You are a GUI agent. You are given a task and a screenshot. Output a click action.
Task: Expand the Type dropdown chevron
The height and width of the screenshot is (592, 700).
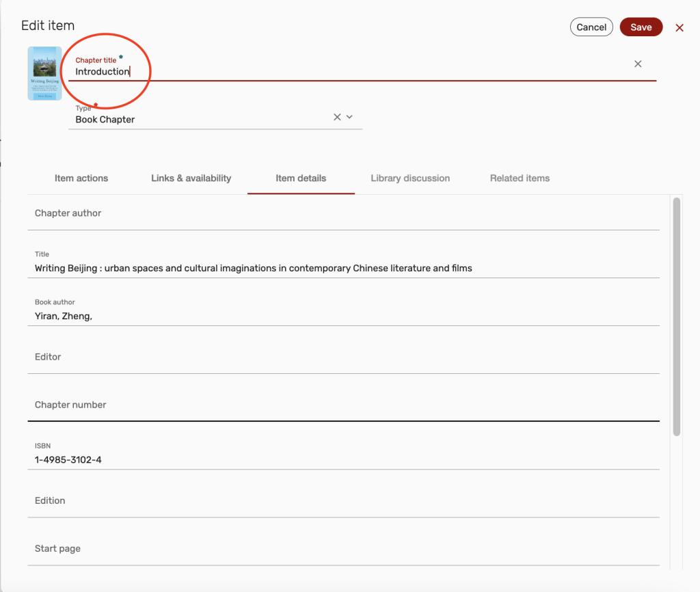click(349, 117)
